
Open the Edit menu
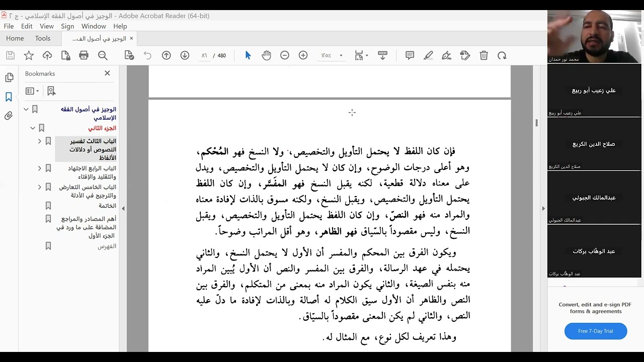(27, 26)
